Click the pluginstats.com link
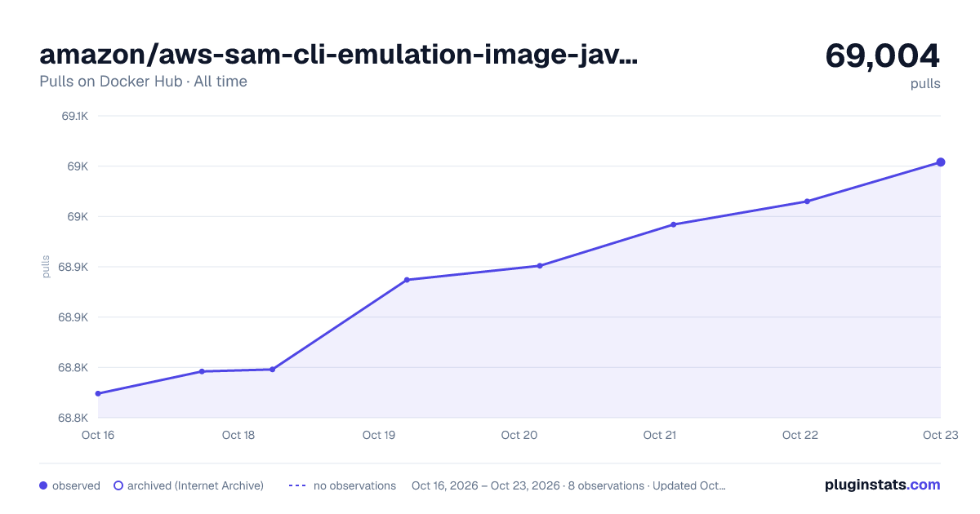The image size is (980, 514). pyautogui.click(x=882, y=485)
